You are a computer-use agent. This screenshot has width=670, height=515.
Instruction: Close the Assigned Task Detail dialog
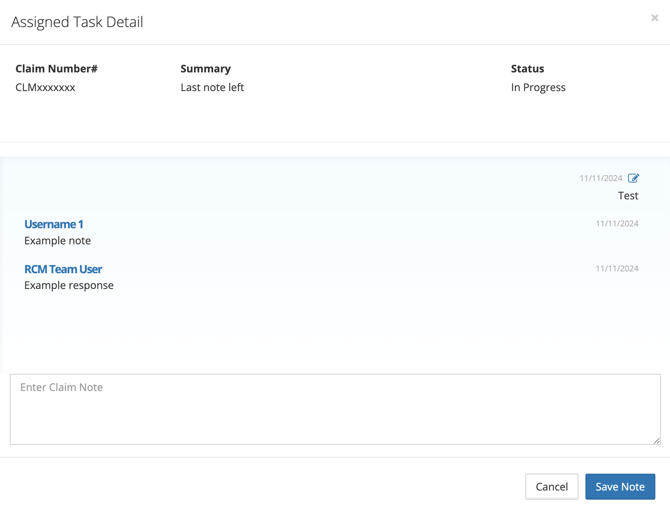[x=655, y=18]
